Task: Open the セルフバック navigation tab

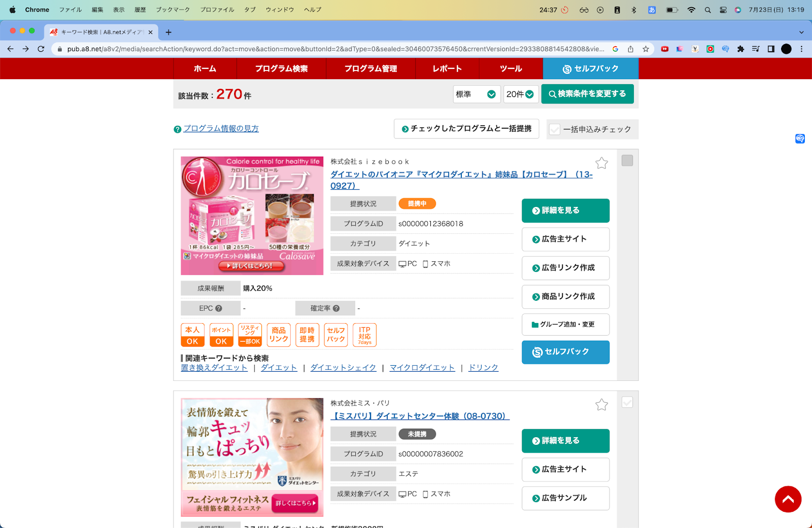Action: tap(591, 68)
